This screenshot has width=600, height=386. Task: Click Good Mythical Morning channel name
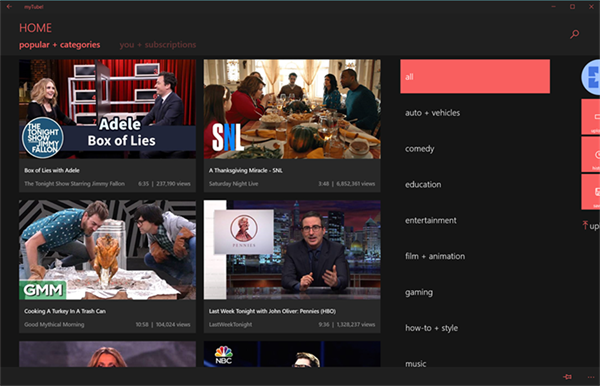(x=54, y=324)
